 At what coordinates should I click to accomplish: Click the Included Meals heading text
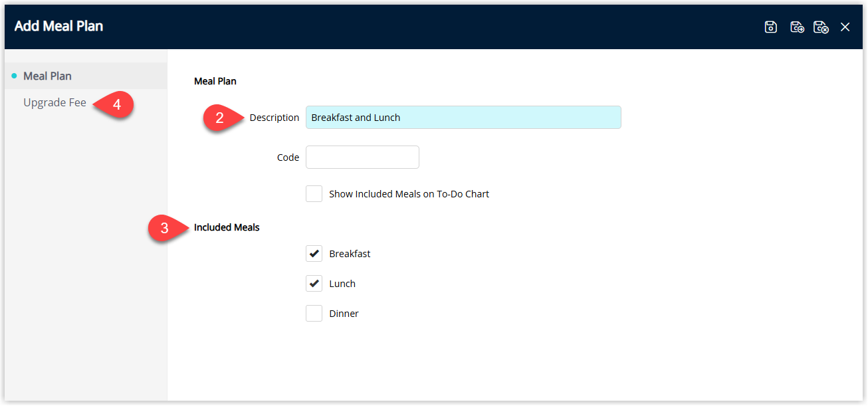point(227,227)
